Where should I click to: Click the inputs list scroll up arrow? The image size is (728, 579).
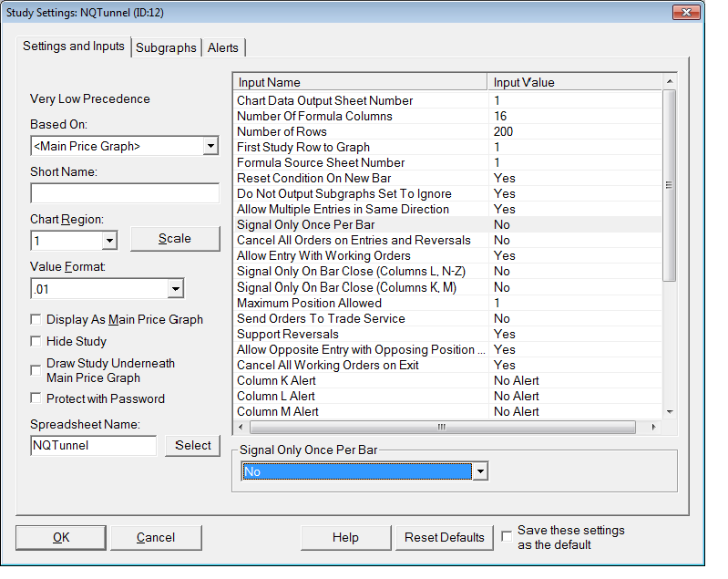(x=670, y=81)
